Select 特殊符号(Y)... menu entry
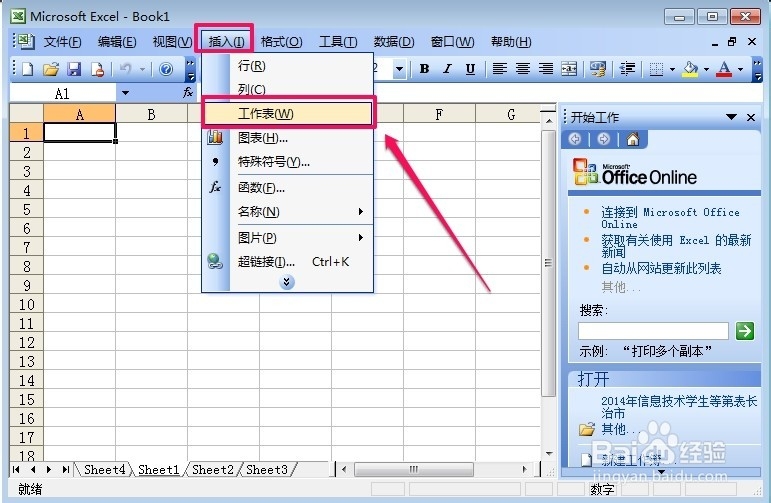 [x=288, y=162]
